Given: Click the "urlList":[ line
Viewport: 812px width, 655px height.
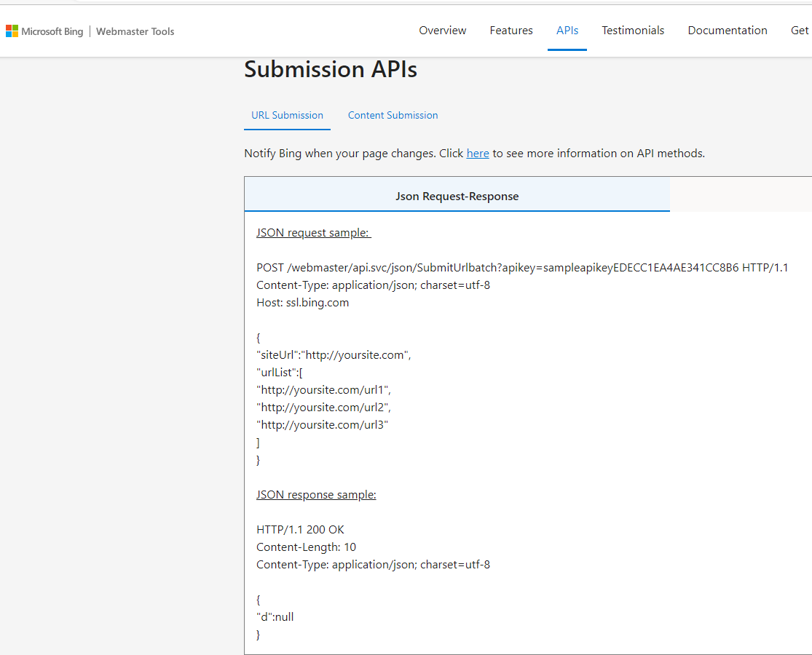Looking at the screenshot, I should [x=280, y=373].
